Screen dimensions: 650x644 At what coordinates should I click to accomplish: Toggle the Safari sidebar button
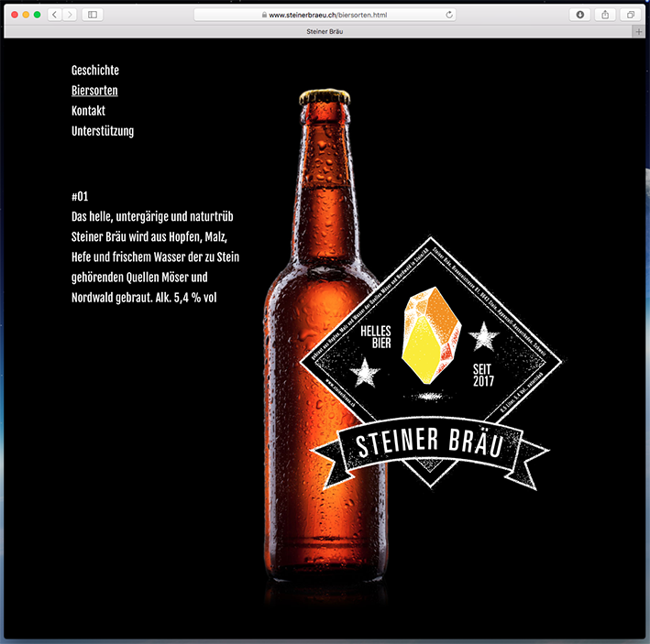[93, 15]
